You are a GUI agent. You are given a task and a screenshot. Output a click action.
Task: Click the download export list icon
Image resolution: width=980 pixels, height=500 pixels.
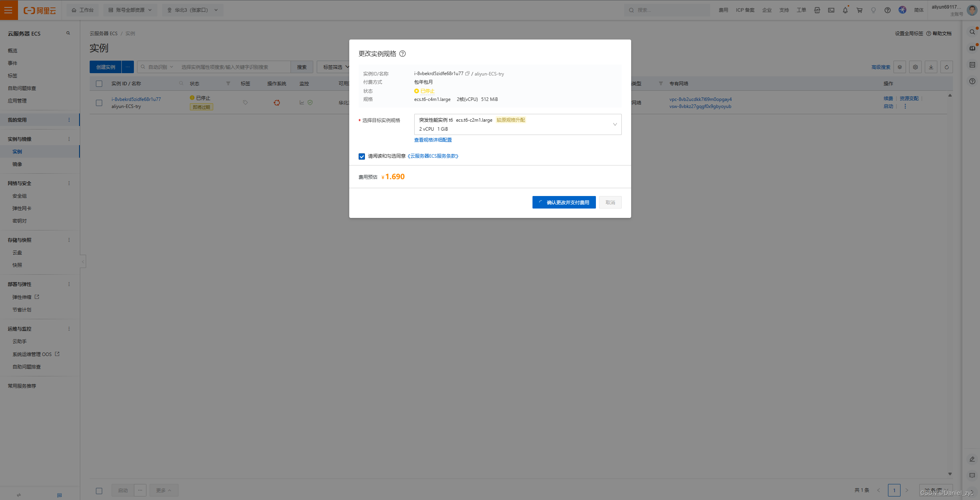(x=931, y=67)
